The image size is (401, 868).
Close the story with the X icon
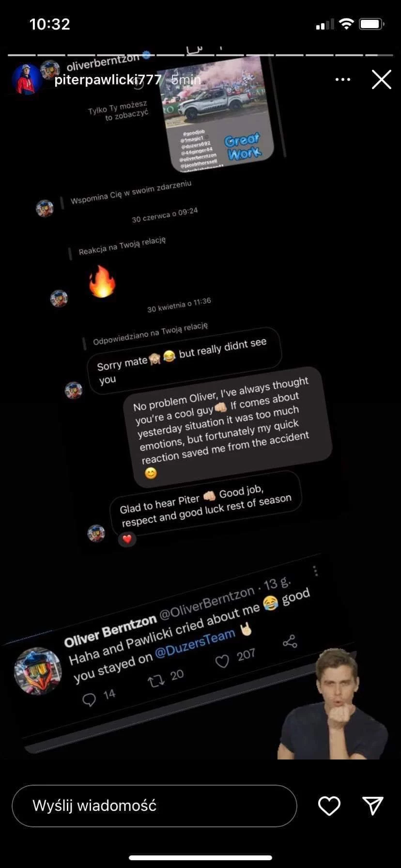click(x=381, y=79)
